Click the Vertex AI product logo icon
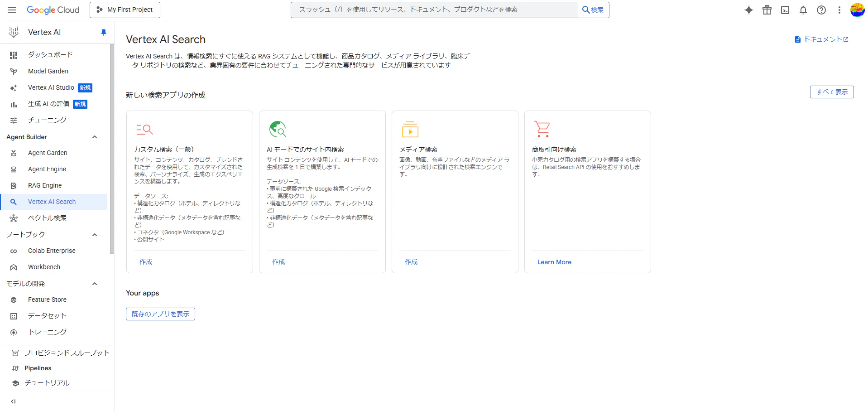 pos(14,32)
